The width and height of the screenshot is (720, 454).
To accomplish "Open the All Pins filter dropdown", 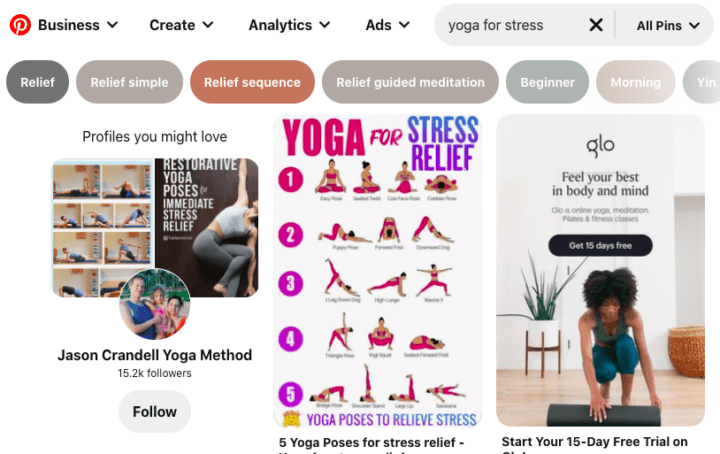I will [668, 26].
